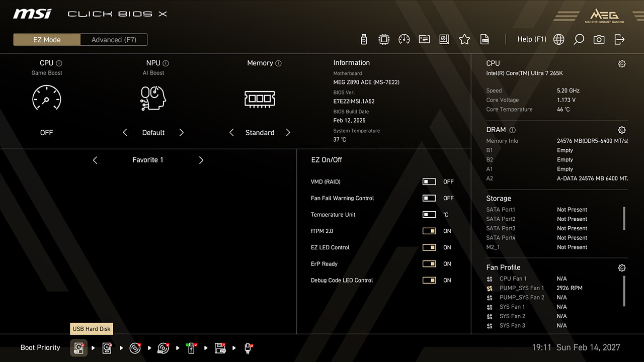Open the favorites star icon
The width and height of the screenshot is (644, 362).
click(464, 39)
